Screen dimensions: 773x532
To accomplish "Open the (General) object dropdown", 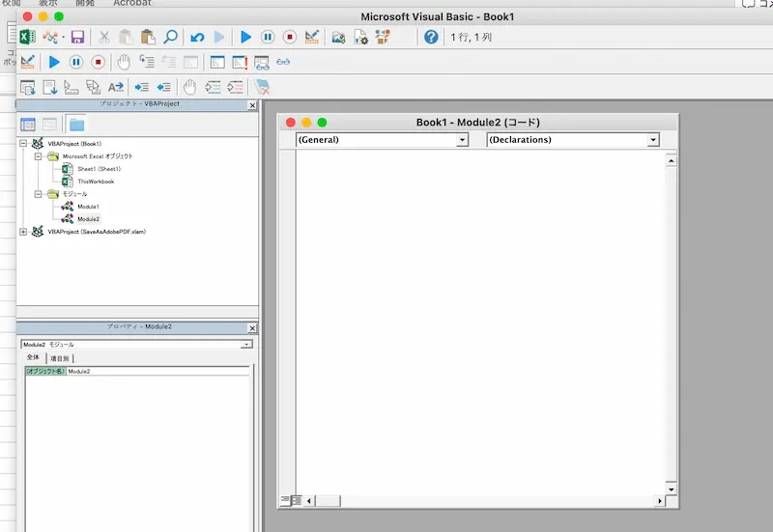I will click(x=462, y=140).
